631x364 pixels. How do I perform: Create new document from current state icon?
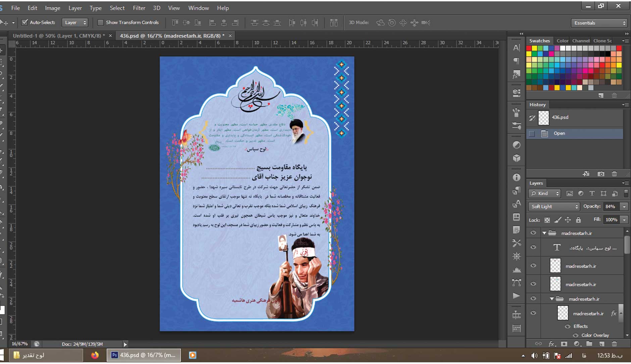(586, 174)
